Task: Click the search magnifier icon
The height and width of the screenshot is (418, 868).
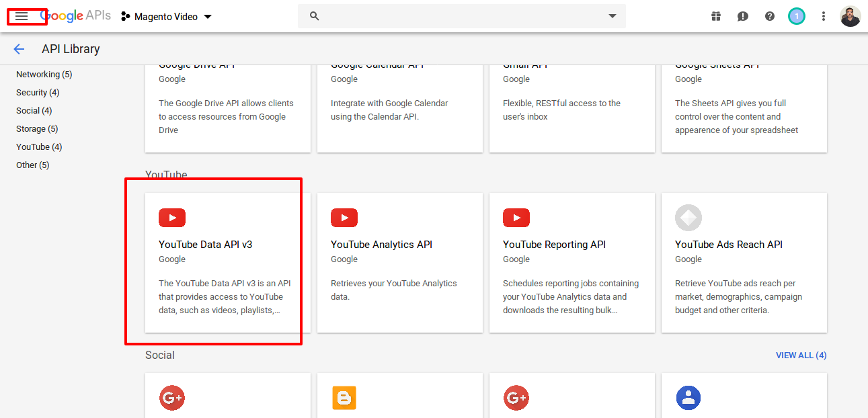Action: [x=314, y=16]
